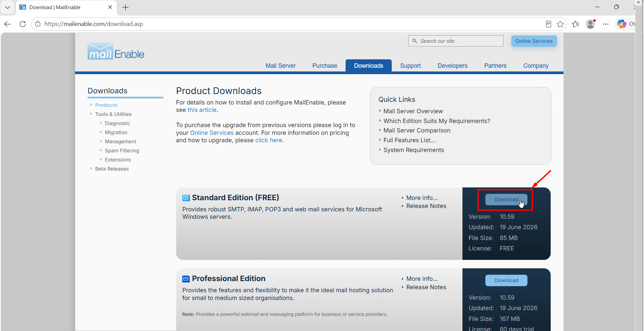This screenshot has height=331, width=644.
Task: Click the Professional Edition heading
Action: (229, 279)
